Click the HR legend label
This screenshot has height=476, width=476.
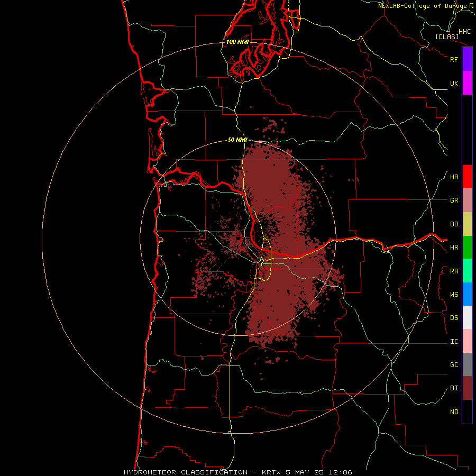[454, 248]
